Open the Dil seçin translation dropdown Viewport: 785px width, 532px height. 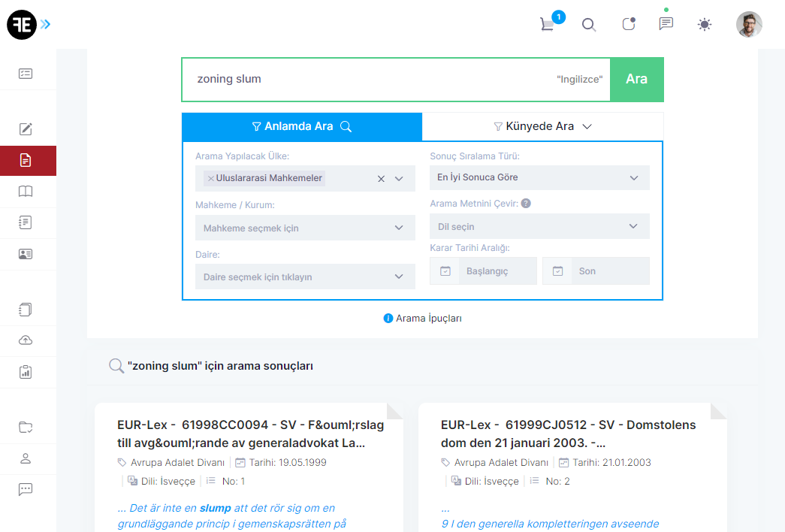(x=539, y=226)
